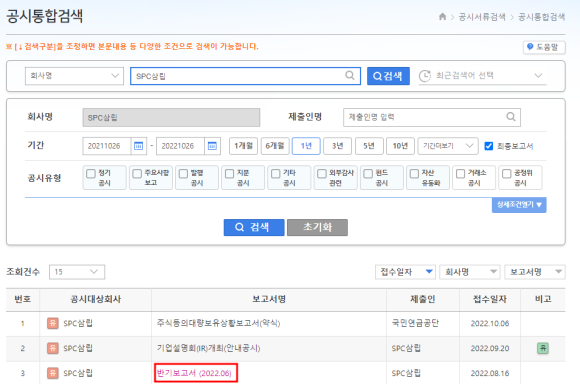The width and height of the screenshot is (580, 384).
Task: Select the 1년 period button
Action: pos(306,146)
